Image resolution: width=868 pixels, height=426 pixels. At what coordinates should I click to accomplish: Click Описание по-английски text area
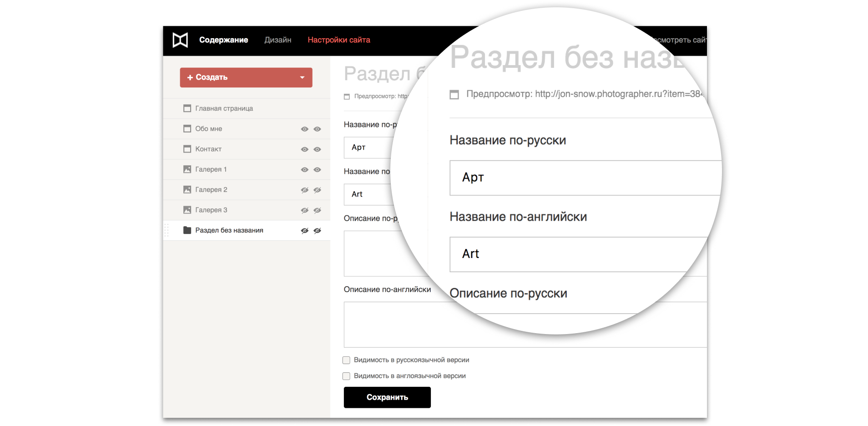[x=525, y=325]
